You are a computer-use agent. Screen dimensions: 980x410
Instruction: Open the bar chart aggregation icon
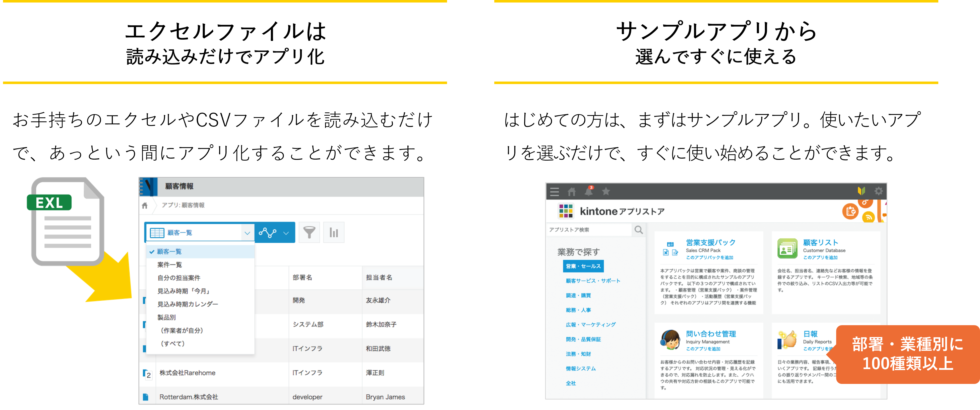(x=334, y=232)
